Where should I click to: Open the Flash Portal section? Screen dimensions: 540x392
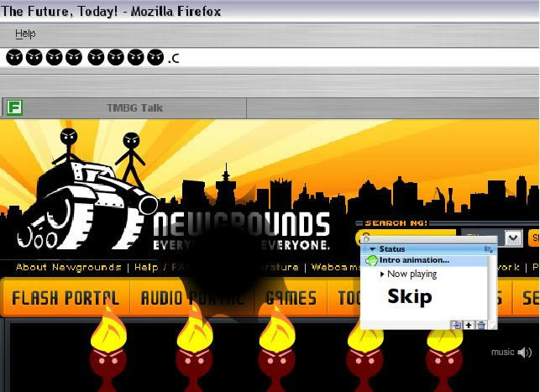tap(65, 298)
